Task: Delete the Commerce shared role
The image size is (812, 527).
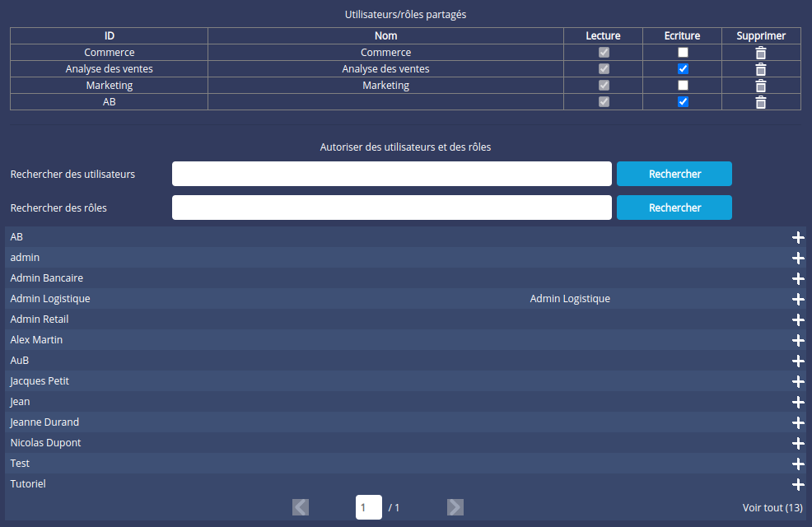Action: click(x=761, y=53)
